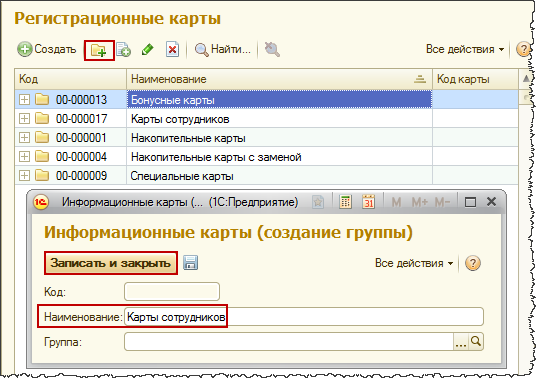Screen dimensions: 536x380
Task: Click the ellipsis select button for Группа
Action: click(x=461, y=342)
